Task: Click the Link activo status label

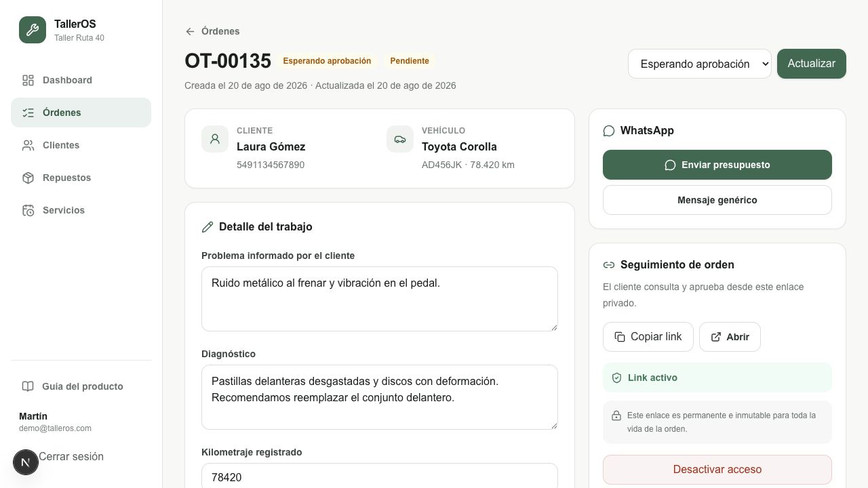Action: tap(652, 378)
